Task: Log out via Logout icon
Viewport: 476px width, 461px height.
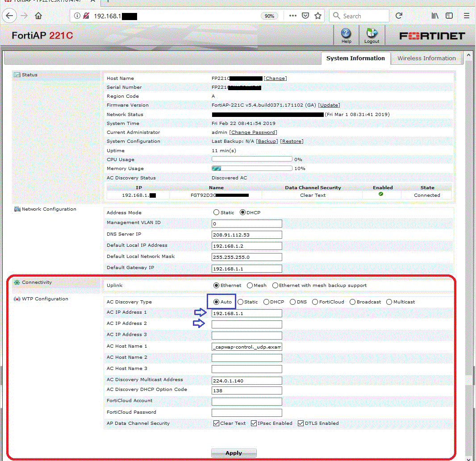Action: 372,36
